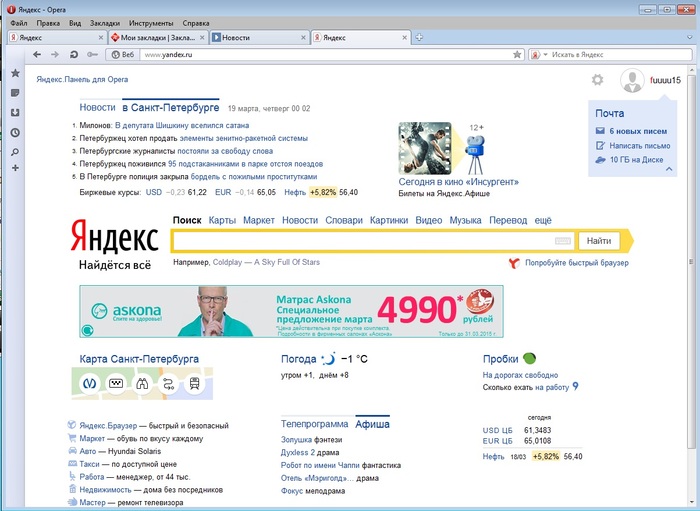
Task: Reload the page with the refresh icon
Action: point(74,54)
